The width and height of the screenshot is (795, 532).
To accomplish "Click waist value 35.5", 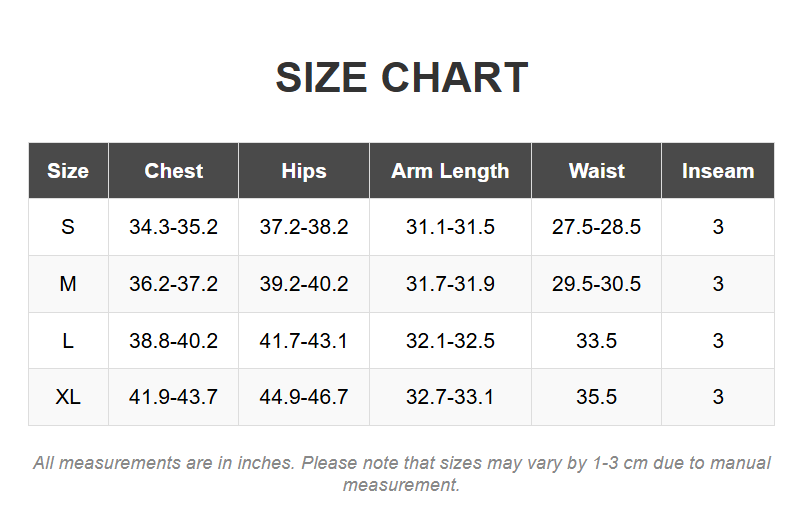I will tap(596, 397).
